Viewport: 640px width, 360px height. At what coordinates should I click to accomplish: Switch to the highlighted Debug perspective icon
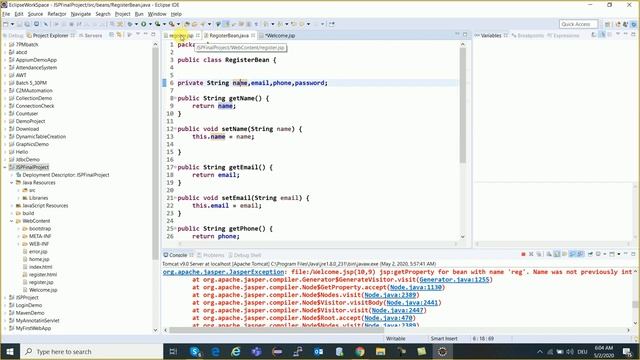coord(633,24)
